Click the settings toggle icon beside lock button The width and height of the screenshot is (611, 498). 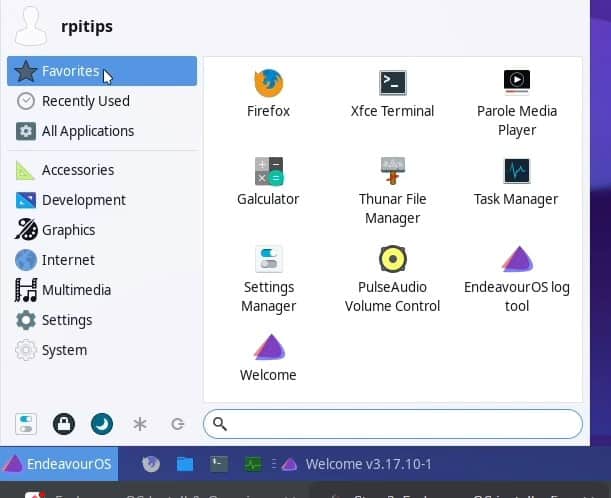pyautogui.click(x=26, y=424)
